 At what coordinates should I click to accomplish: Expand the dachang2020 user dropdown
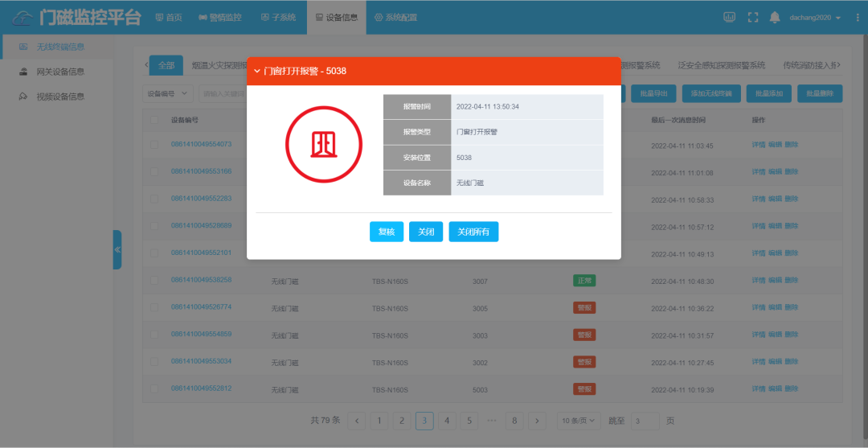(814, 17)
